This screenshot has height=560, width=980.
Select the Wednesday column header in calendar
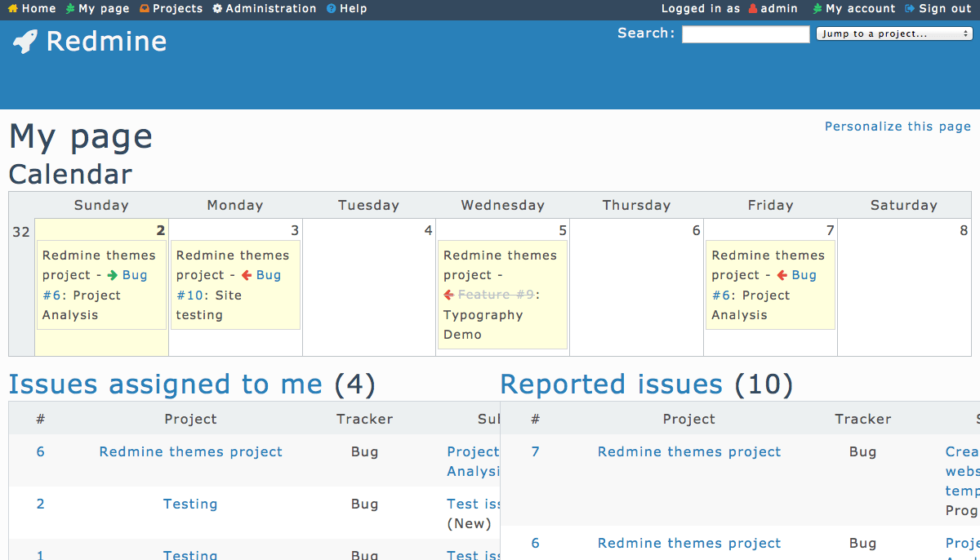pos(503,205)
